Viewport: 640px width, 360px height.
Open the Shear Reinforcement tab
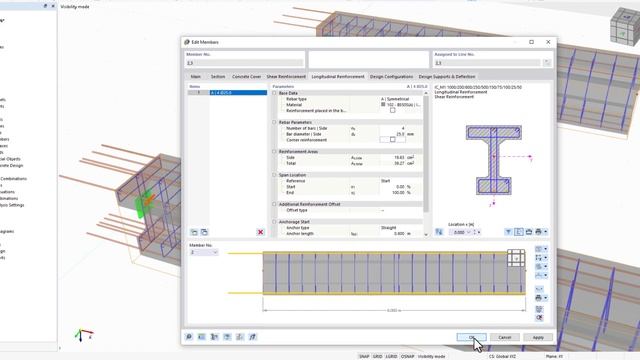[286, 76]
